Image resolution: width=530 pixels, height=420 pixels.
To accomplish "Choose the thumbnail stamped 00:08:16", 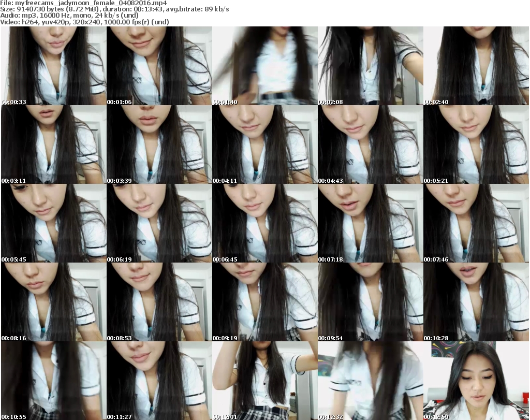I will point(53,302).
